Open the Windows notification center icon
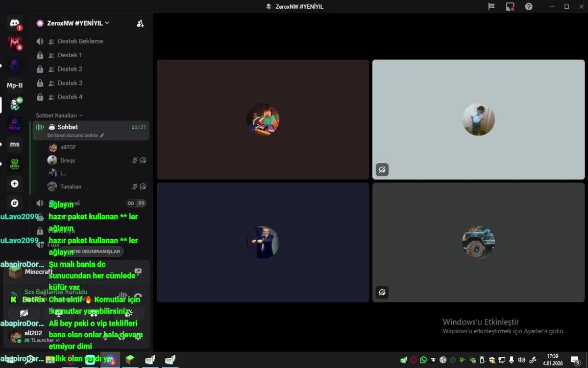Screen dimensions: 588x368 click(576, 360)
